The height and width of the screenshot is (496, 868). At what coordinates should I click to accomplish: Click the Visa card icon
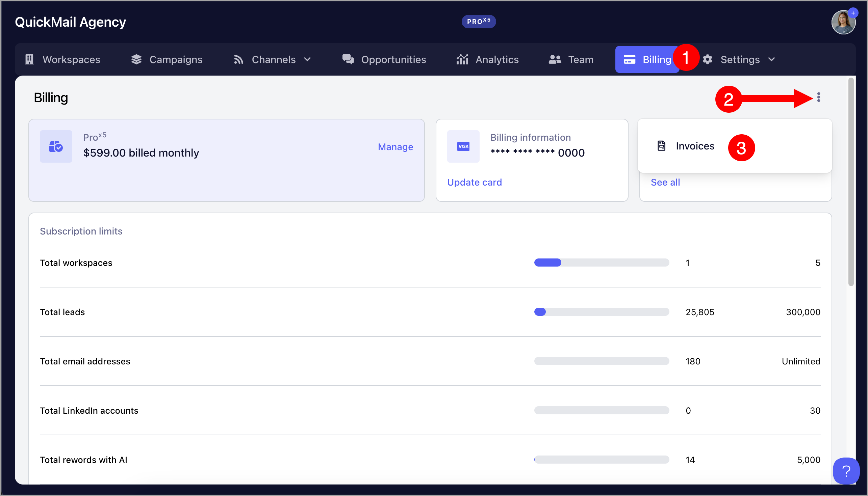463,146
